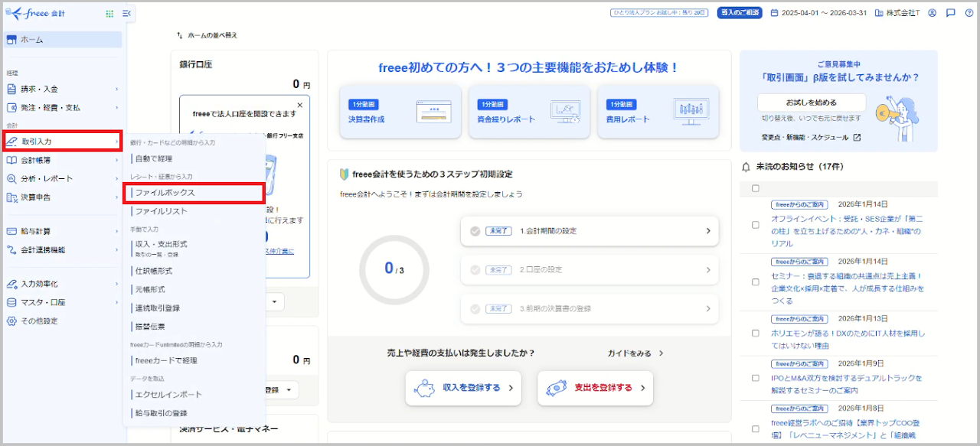Image resolution: width=980 pixels, height=446 pixels.
Task: Open step 3.期首の決算書の登録 chevron
Action: 708,309
